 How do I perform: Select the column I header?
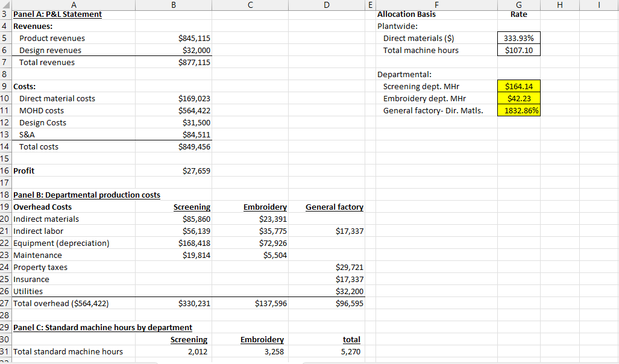[599, 5]
